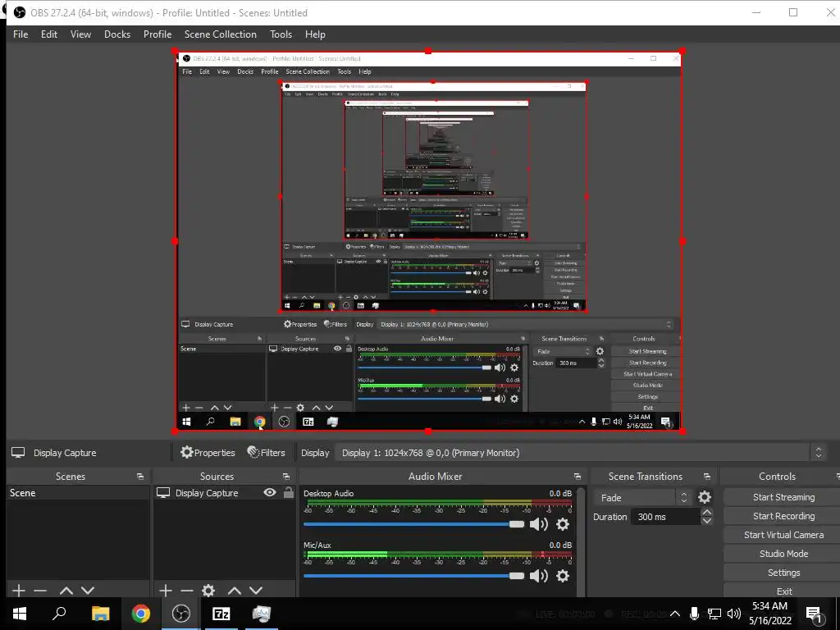Image resolution: width=840 pixels, height=630 pixels.
Task: Open 7-Zip from the taskbar
Action: [x=221, y=614]
